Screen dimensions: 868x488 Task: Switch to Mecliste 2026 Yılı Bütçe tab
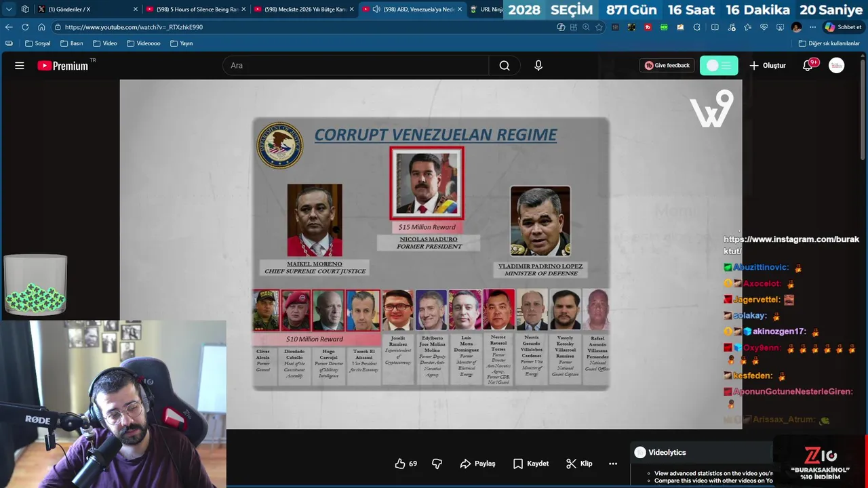[x=305, y=9]
